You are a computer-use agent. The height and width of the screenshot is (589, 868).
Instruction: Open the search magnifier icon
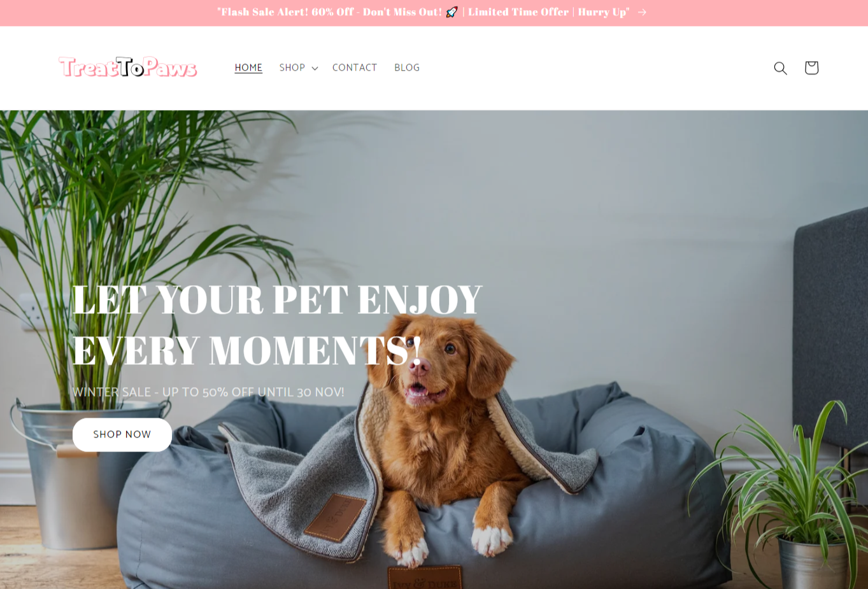tap(780, 68)
